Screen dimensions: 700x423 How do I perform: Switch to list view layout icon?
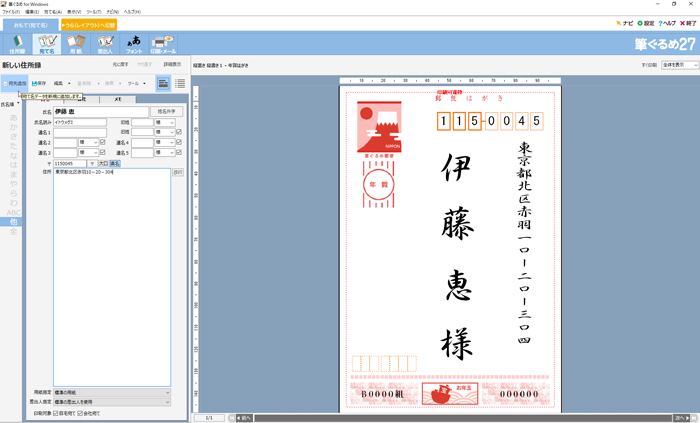180,83
